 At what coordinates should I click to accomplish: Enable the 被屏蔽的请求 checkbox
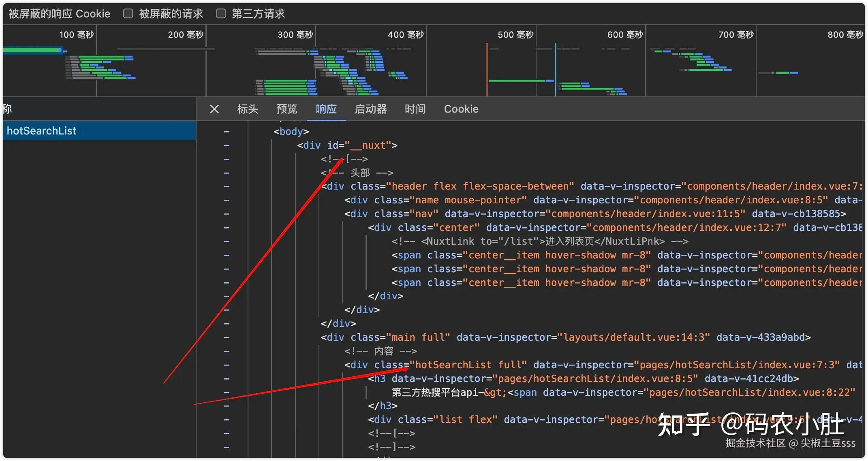[x=128, y=14]
